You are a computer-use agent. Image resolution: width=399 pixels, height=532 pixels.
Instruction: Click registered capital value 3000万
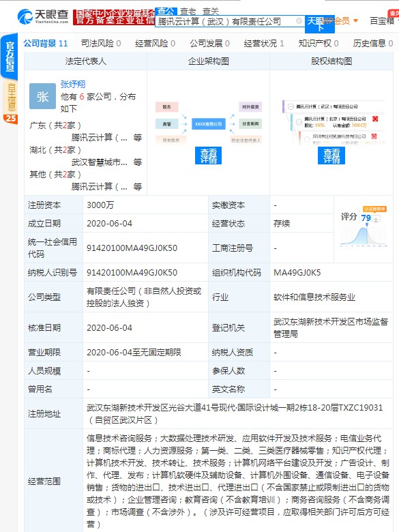coord(100,205)
